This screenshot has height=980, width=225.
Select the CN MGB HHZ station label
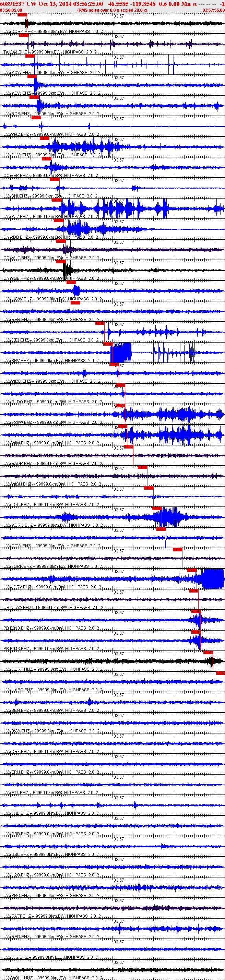51,278
